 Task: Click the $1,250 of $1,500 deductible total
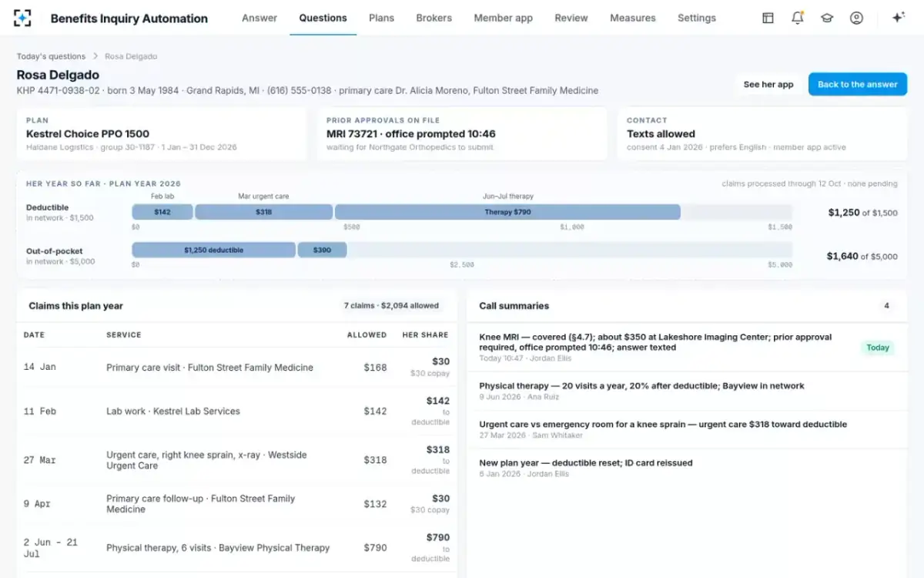click(x=863, y=213)
